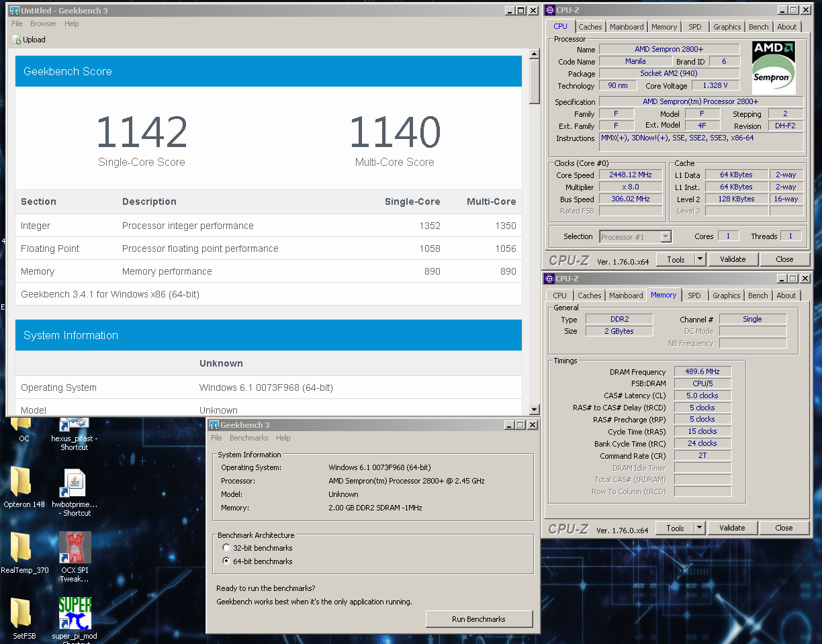Select 64-bit benchmarks radio option
822x644 pixels.
point(226,561)
